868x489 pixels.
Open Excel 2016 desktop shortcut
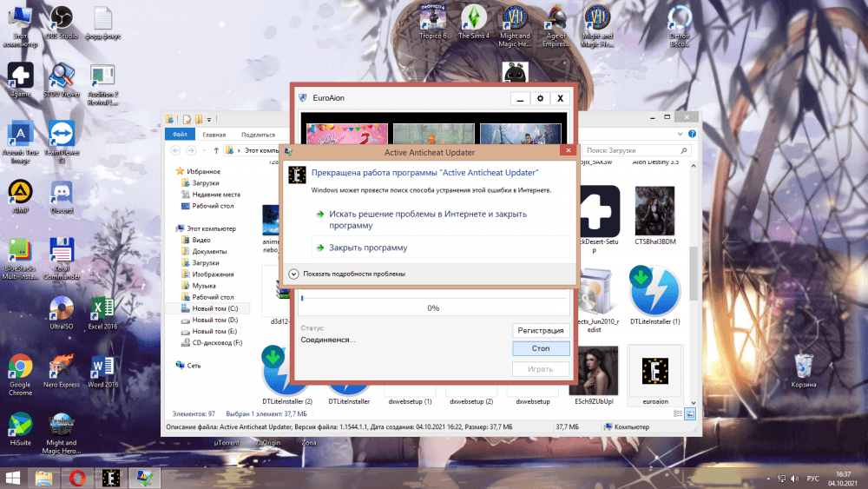click(x=102, y=310)
